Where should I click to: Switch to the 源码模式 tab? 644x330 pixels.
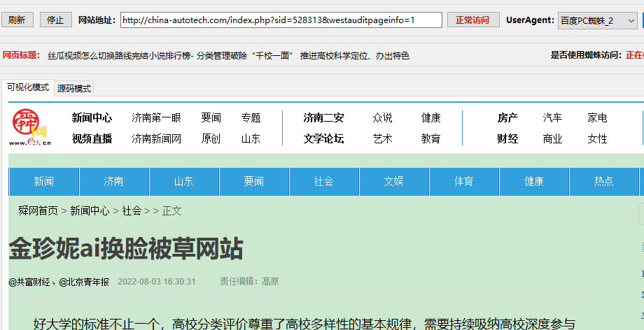[74, 88]
